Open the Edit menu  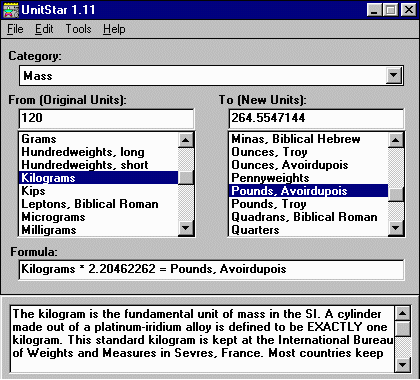(x=44, y=29)
